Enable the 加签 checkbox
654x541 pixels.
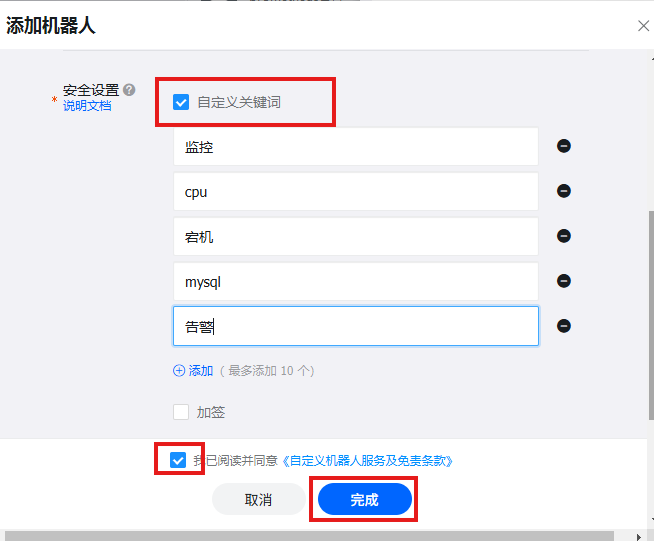click(x=181, y=411)
